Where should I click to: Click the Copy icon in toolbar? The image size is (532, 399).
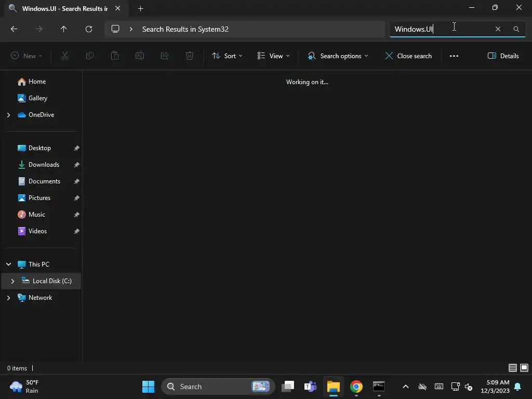pos(90,56)
